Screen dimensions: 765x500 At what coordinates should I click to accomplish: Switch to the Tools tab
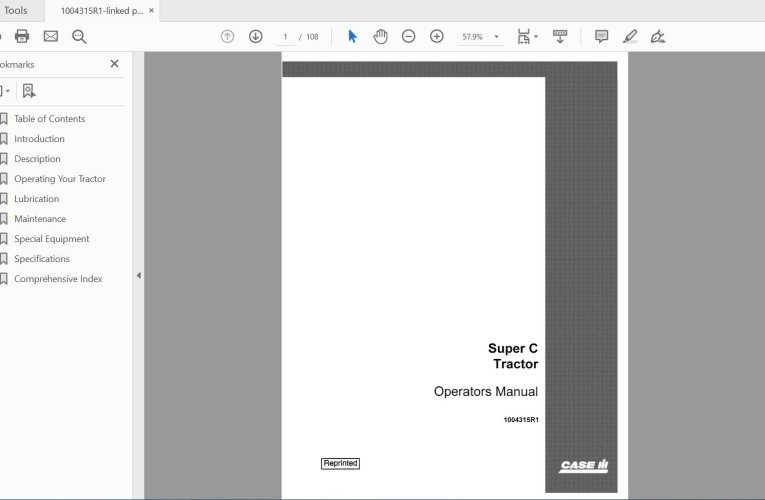(16, 10)
